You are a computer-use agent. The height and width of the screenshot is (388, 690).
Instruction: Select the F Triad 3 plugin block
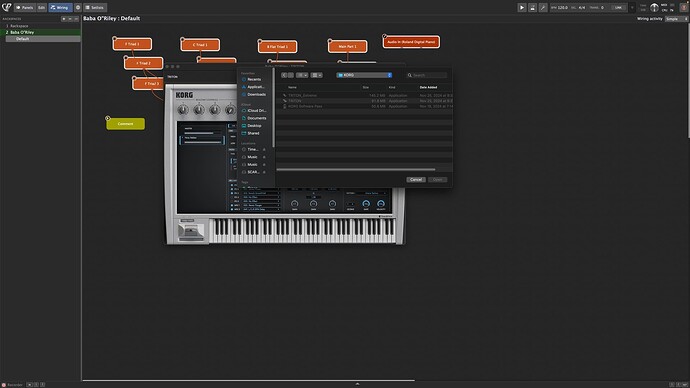pos(148,83)
